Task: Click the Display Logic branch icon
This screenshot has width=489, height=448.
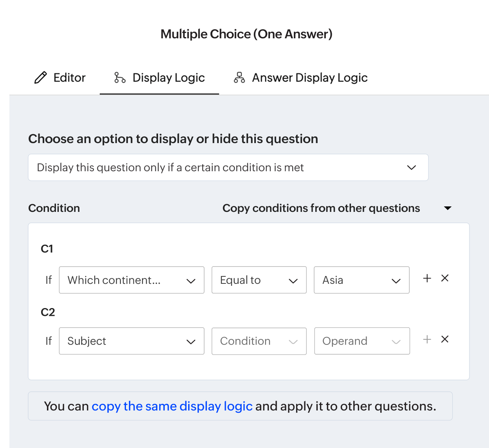Action: [x=120, y=78]
